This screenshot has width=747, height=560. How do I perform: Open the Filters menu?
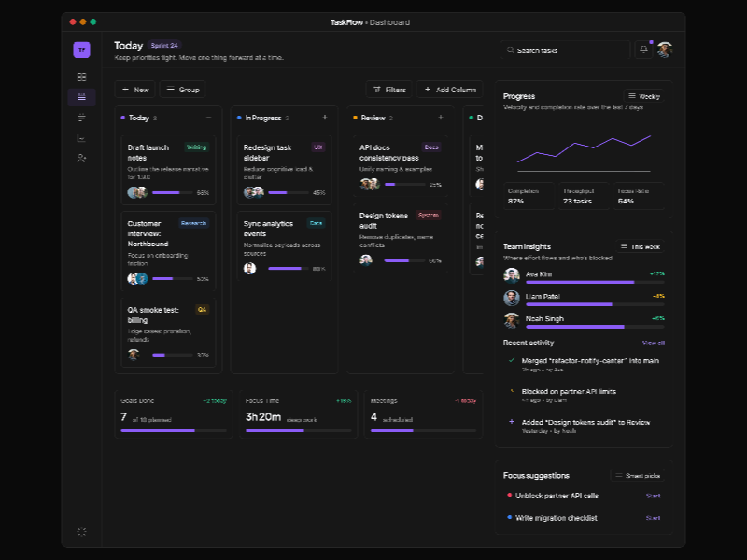click(389, 90)
